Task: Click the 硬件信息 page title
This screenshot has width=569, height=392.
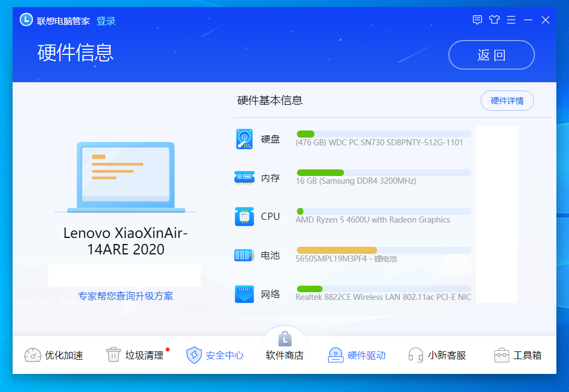Action: [76, 53]
